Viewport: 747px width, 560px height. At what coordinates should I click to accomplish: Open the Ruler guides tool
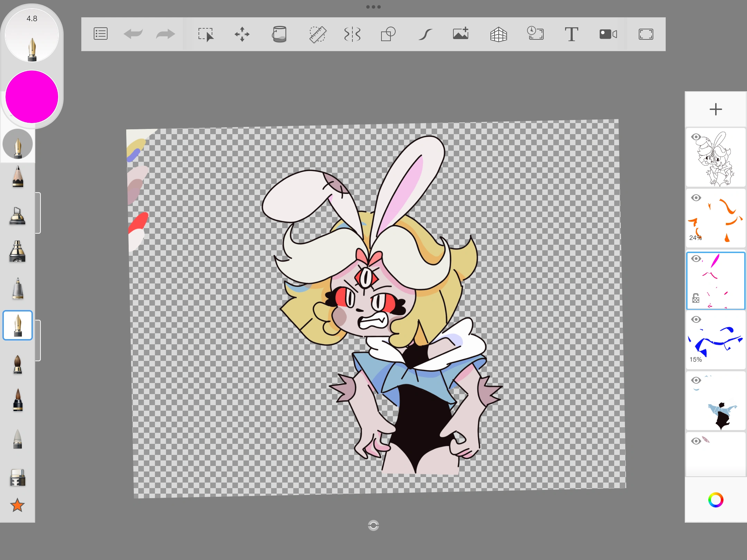(x=317, y=34)
